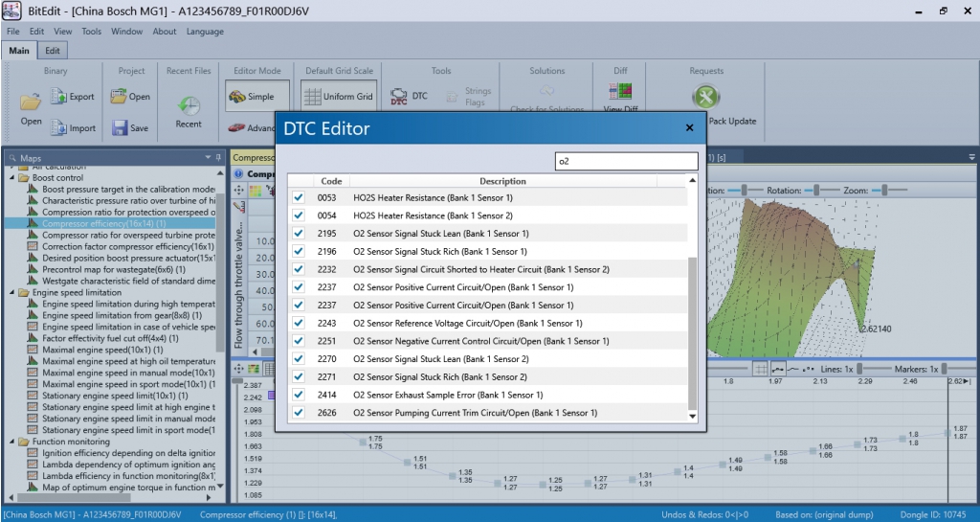
Task: Click the View Diff icon
Action: [620, 91]
